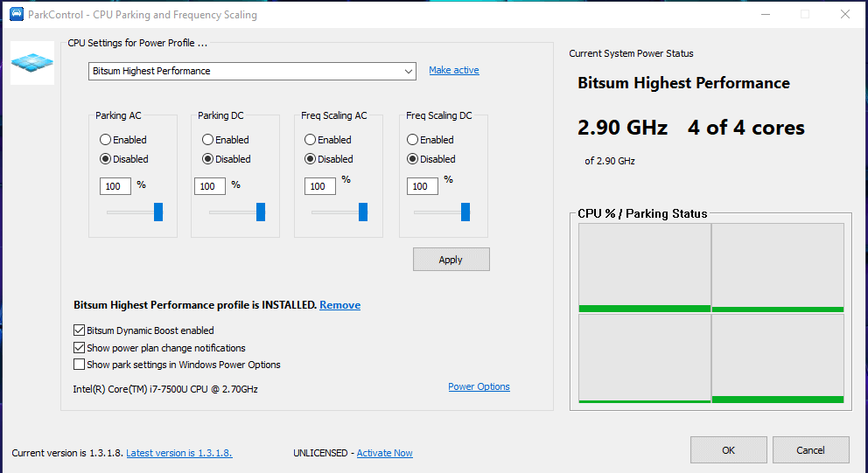This screenshot has width=868, height=473.
Task: Enable Show park settings in Windows Power Options
Action: pyautogui.click(x=80, y=365)
